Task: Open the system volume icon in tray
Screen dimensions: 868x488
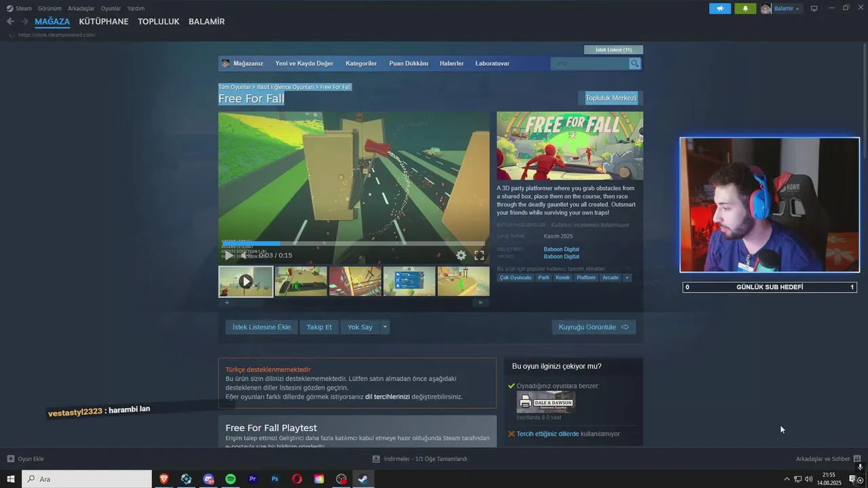Action: pos(808,479)
